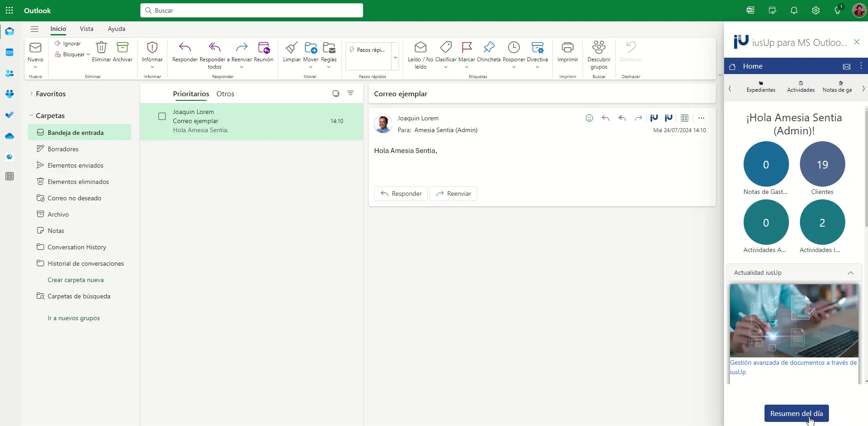Click the Informar report icon

click(152, 48)
